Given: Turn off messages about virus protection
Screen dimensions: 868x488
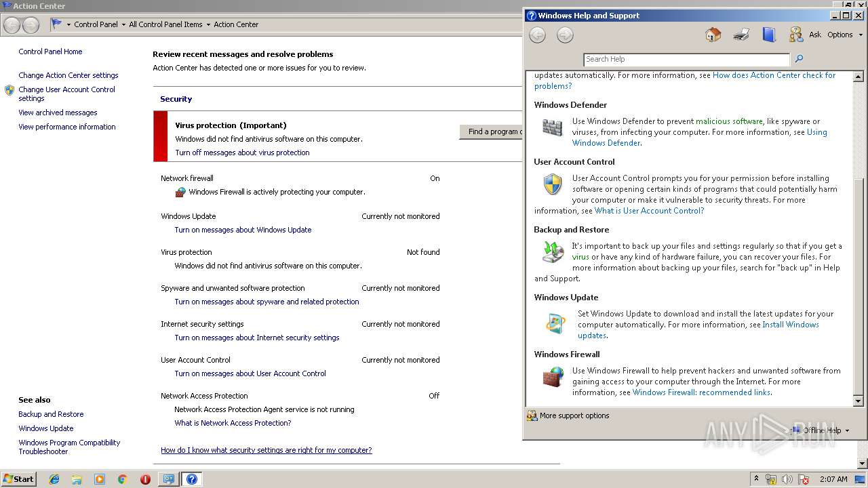Looking at the screenshot, I should pyautogui.click(x=242, y=152).
